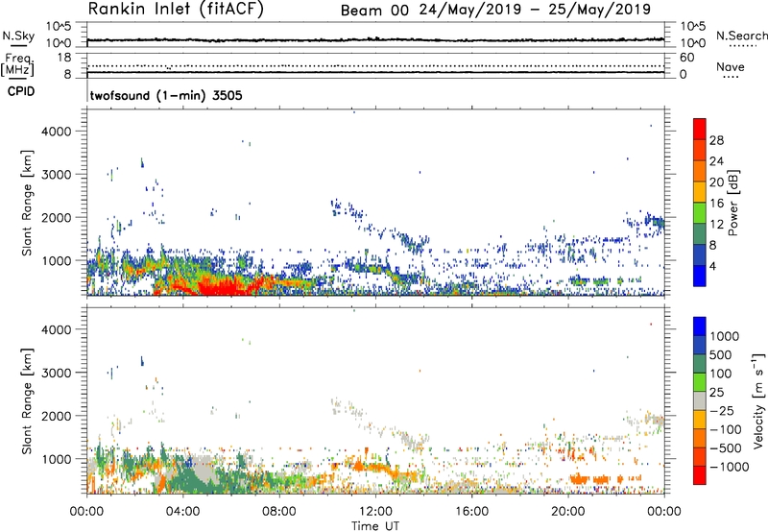
Task: Click 'Slant Range [km]' label of power panel
Action: [x=27, y=204]
